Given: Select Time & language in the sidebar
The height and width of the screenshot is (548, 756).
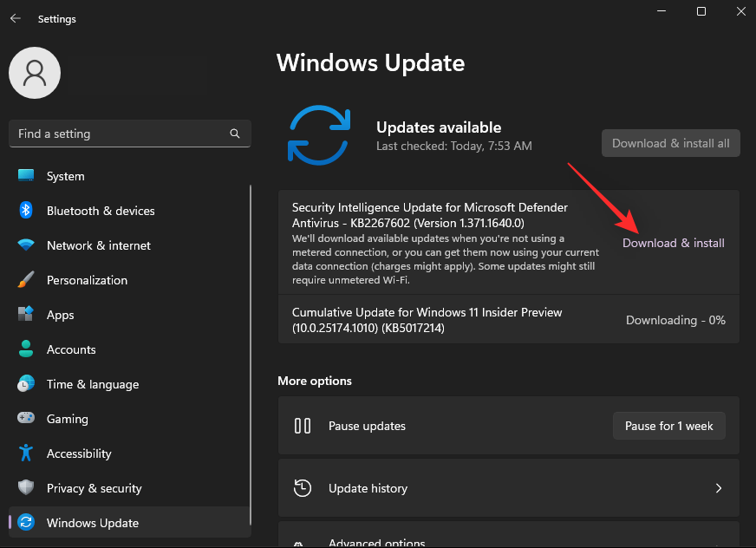Looking at the screenshot, I should [93, 384].
